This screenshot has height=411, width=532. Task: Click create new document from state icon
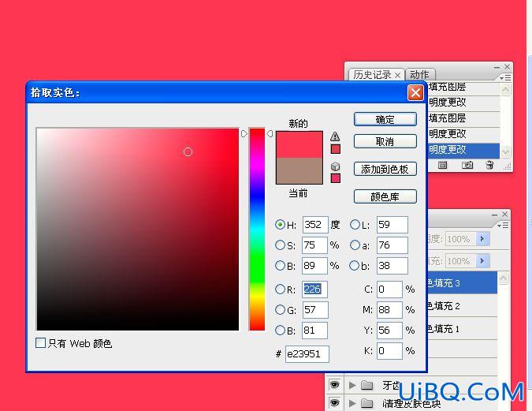(x=442, y=165)
